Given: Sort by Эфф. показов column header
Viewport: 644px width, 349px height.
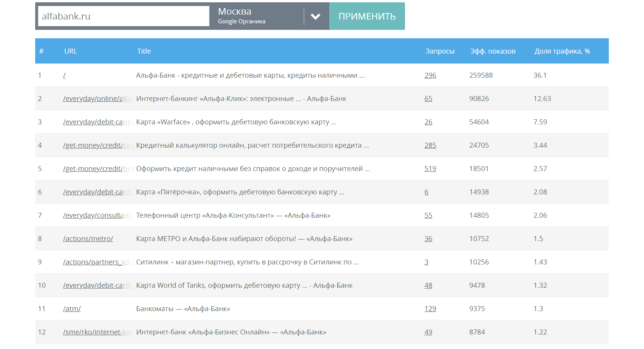Looking at the screenshot, I should [x=493, y=51].
